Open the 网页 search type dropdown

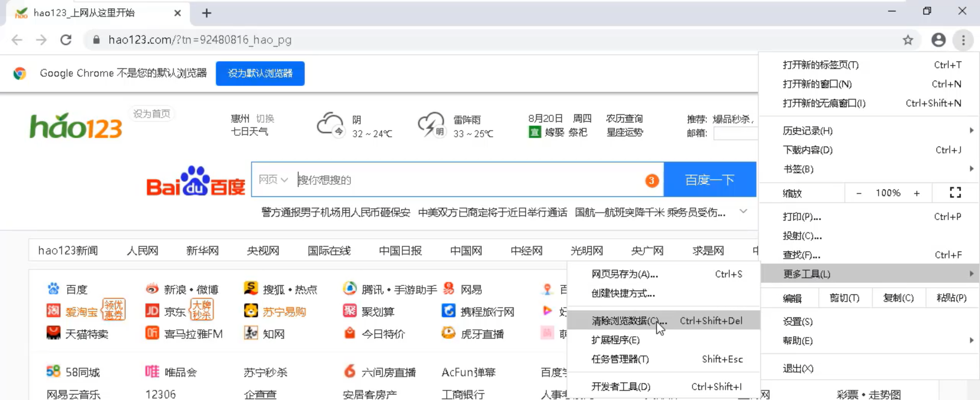coord(273,180)
